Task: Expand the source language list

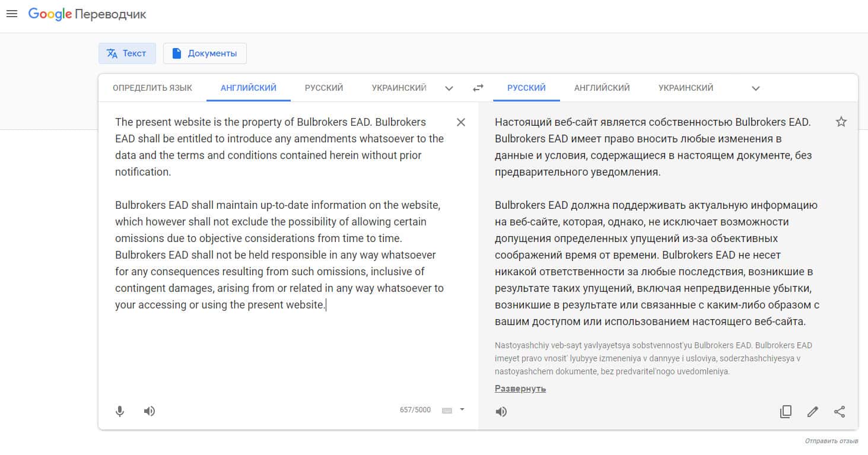Action: [449, 88]
